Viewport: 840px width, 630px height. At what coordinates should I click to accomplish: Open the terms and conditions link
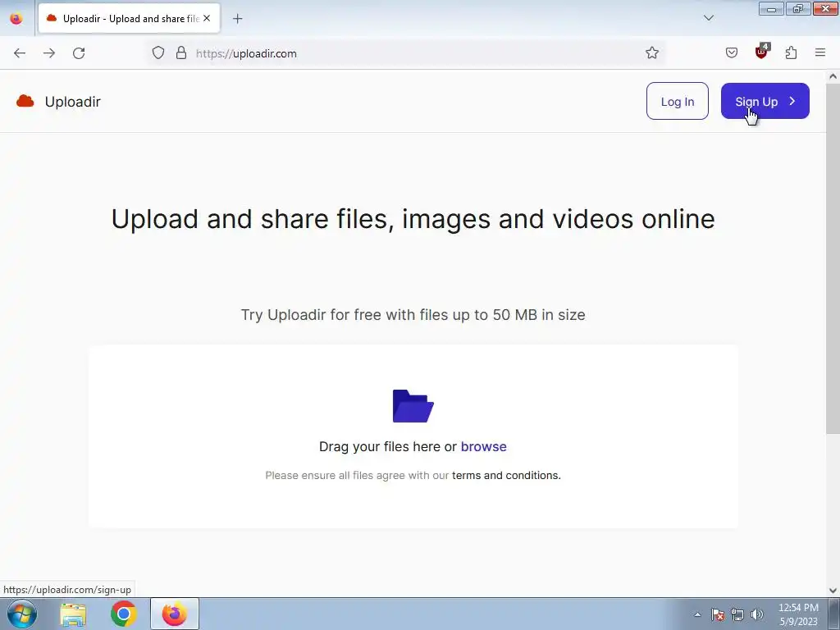[x=506, y=475]
